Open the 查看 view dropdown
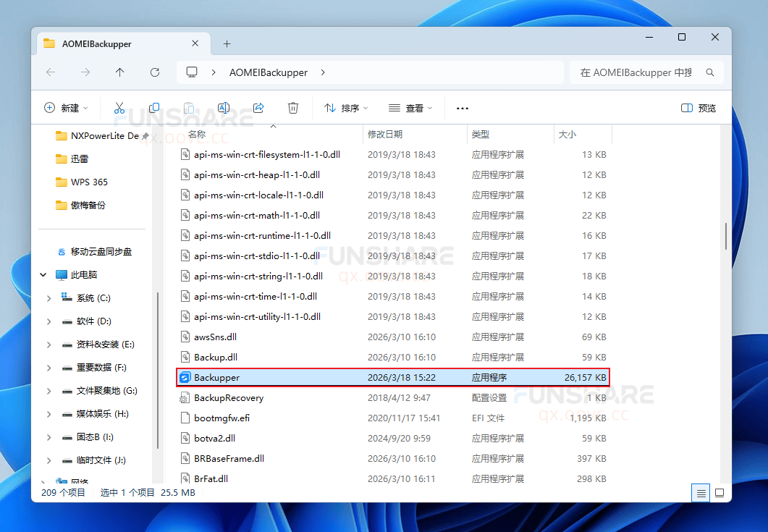The height and width of the screenshot is (532, 768). [410, 108]
